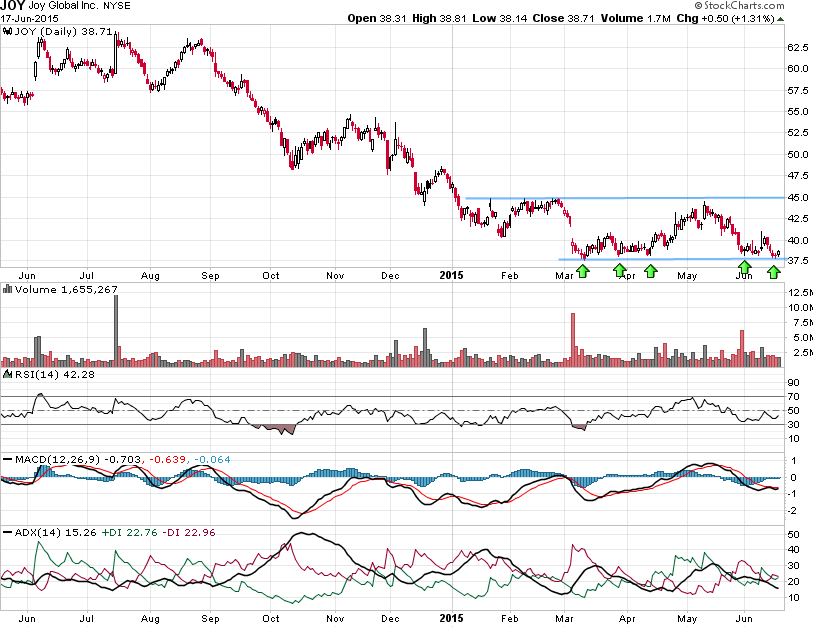Screen dimensions: 813x627
Task: Click the 45.0 price axis label
Action: [797, 198]
